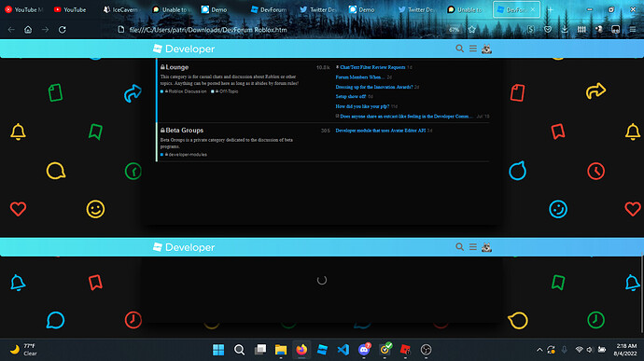Go to the browser home page
The height and width of the screenshot is (361, 644).
[28, 30]
